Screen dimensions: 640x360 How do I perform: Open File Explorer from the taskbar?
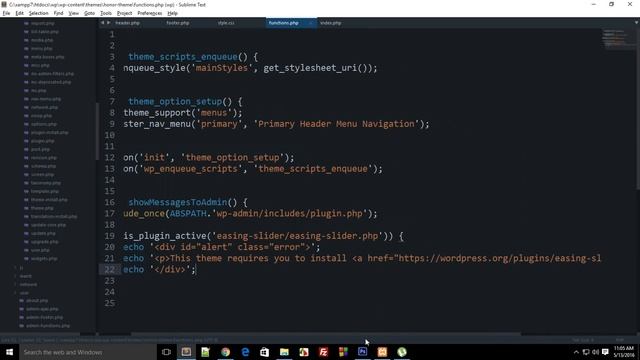(x=284, y=352)
